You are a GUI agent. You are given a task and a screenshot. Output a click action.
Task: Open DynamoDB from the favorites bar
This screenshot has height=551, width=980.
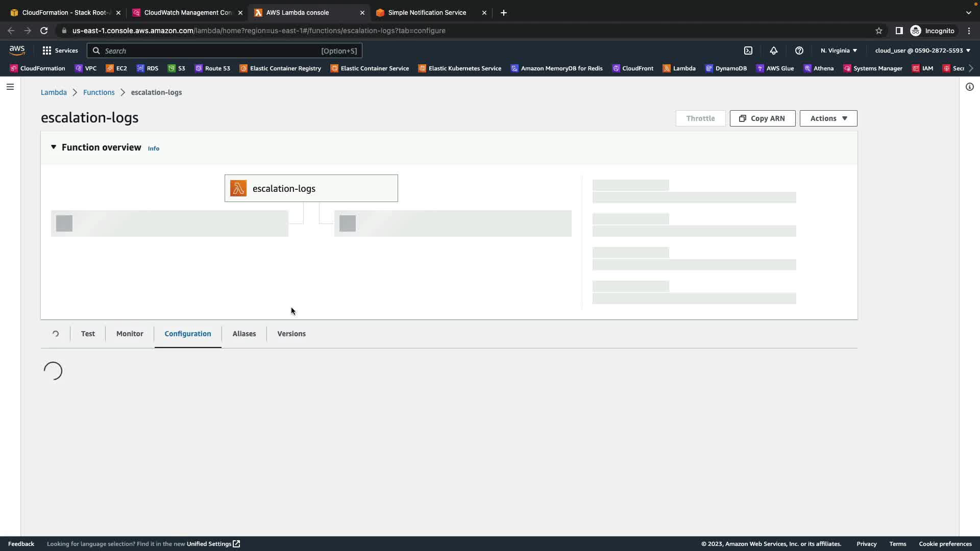pos(726,68)
